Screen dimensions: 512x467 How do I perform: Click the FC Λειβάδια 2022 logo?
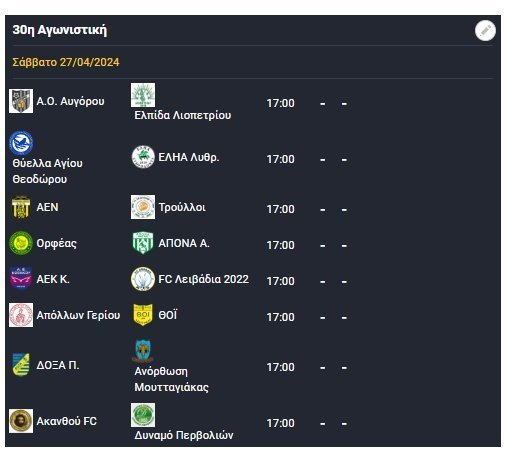[x=143, y=279]
